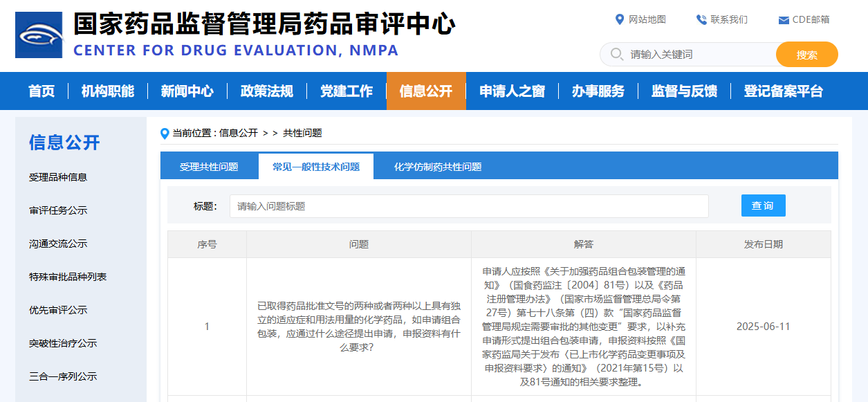Click row 1 question text about 组合包装
Screen dimensions: 868x402
point(359,327)
